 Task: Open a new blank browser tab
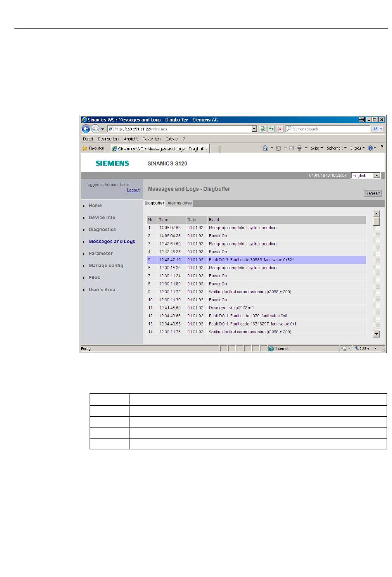215,149
